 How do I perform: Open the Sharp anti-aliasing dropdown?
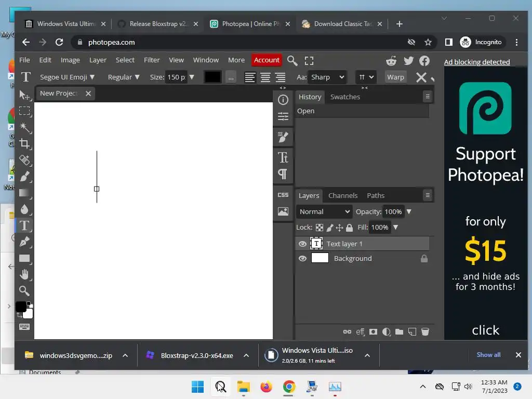[328, 77]
